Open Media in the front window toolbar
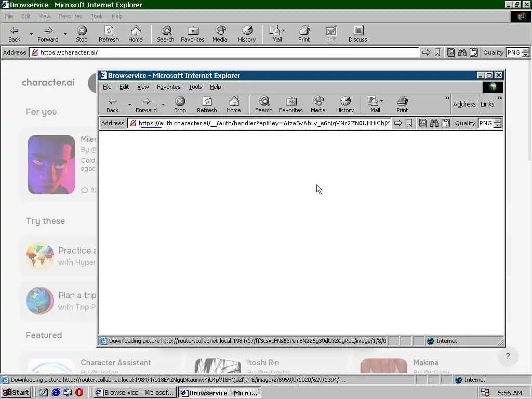532x399 pixels. [x=318, y=104]
